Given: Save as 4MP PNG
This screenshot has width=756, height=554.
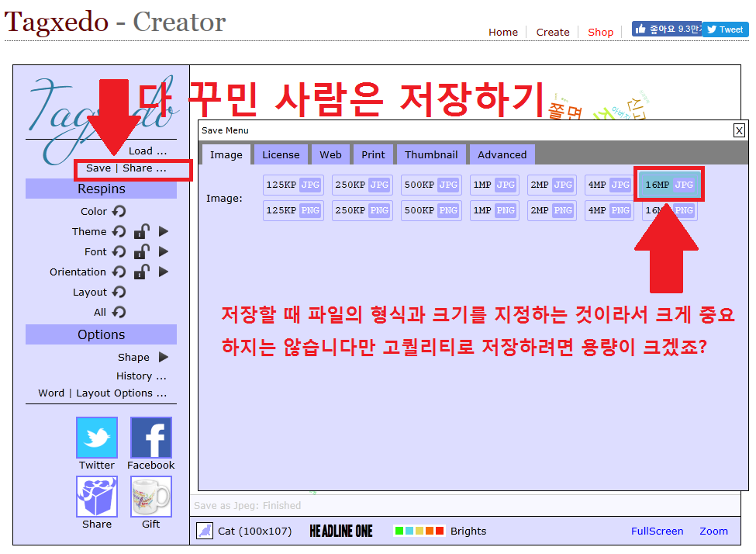Looking at the screenshot, I should coord(609,210).
